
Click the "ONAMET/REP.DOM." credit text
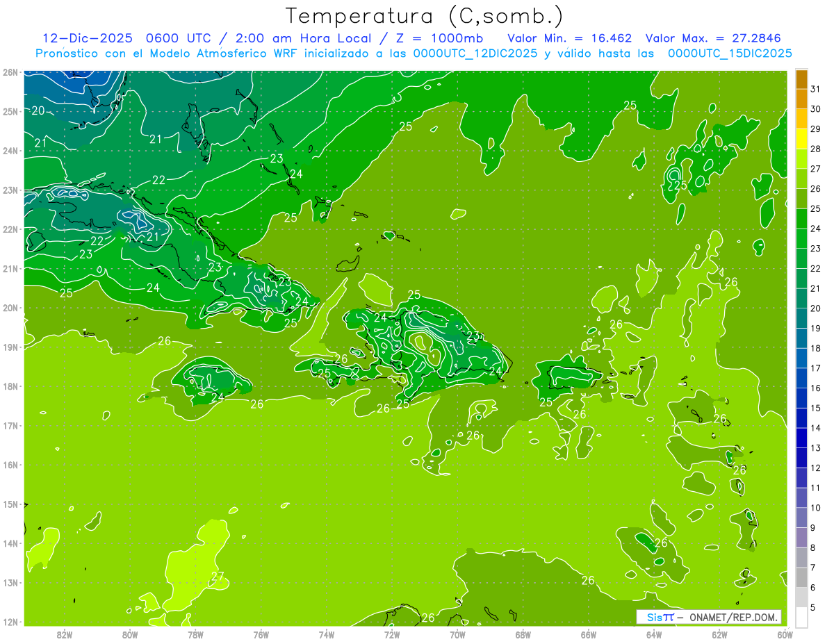tap(733, 617)
